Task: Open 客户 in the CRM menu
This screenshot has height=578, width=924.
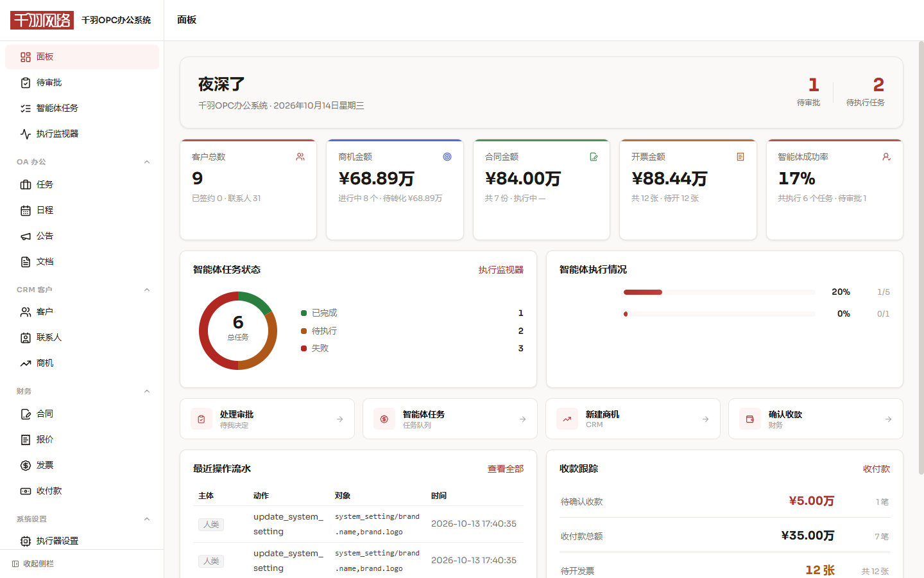Action: pyautogui.click(x=82, y=311)
